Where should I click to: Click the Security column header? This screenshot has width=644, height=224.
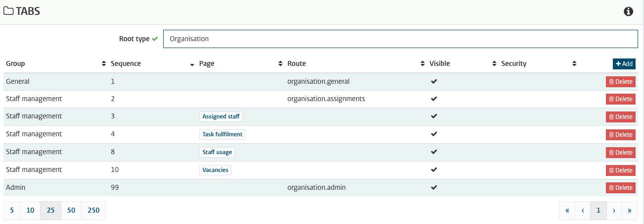(514, 63)
